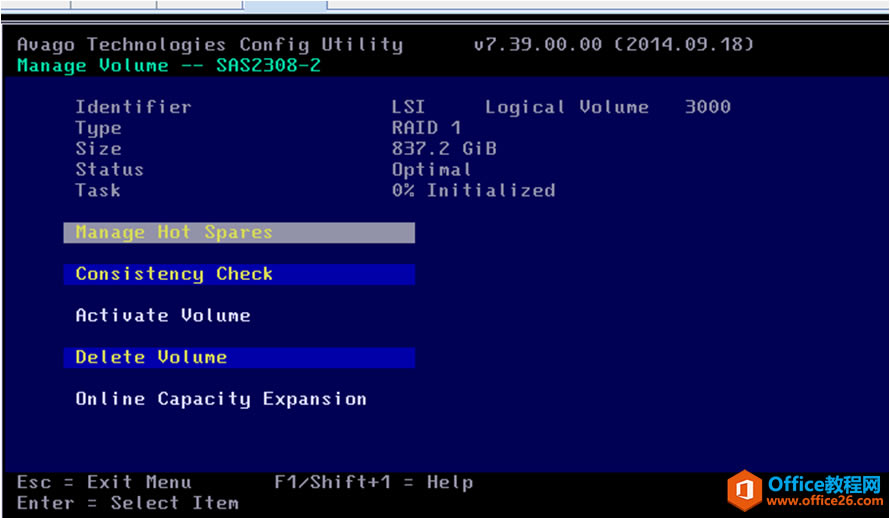Click the 'Avago Technologies Config Utility' title
The image size is (890, 518).
point(210,45)
